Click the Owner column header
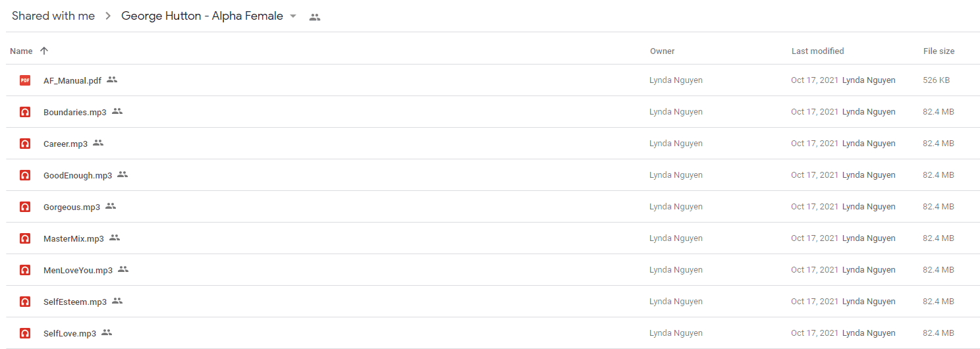This screenshot has height=349, width=980. (662, 51)
